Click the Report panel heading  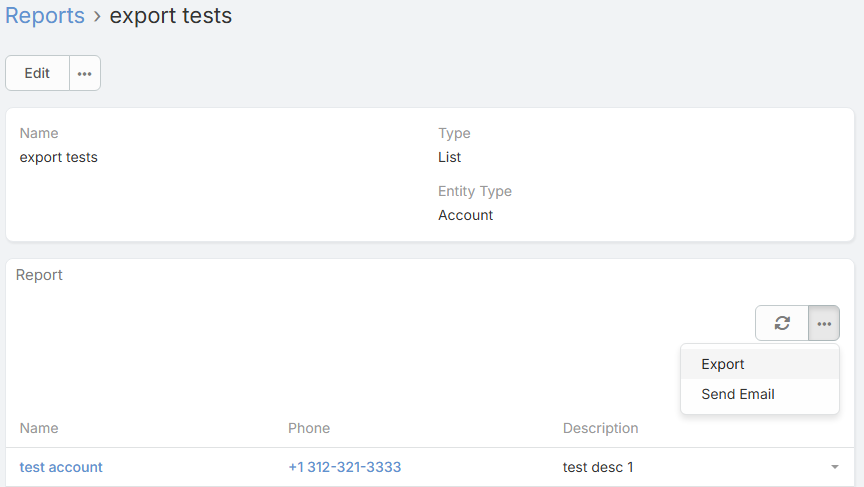click(x=40, y=275)
